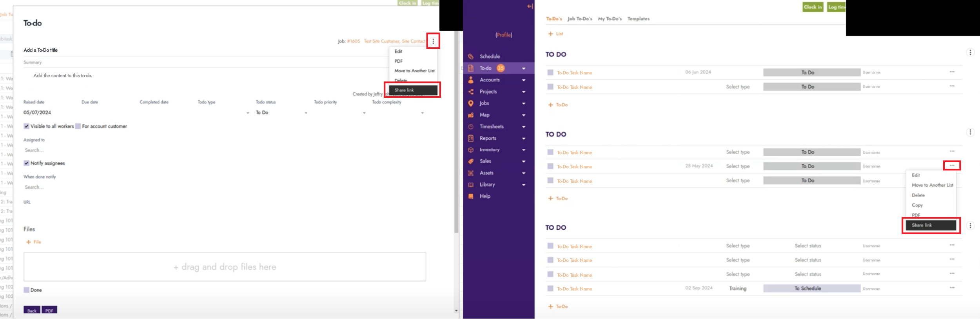Click the Clock in button above the tabs

click(813, 7)
